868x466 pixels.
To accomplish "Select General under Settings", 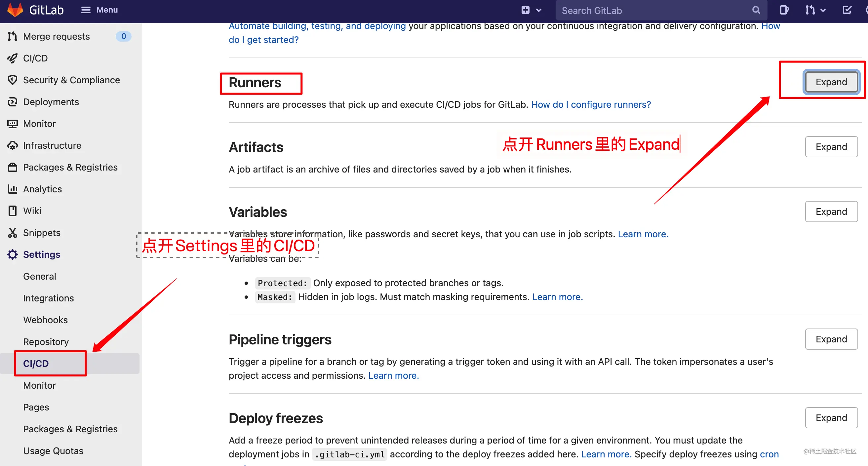I will click(40, 276).
